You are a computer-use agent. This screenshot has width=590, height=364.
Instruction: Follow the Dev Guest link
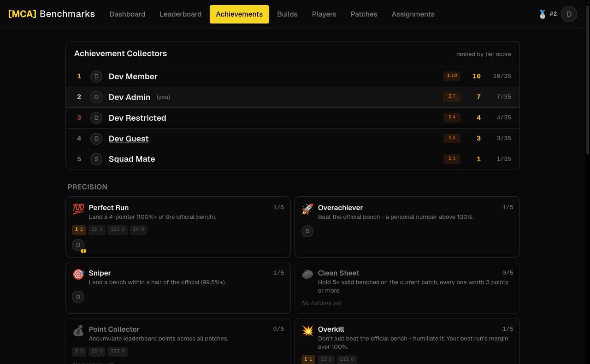[129, 139]
